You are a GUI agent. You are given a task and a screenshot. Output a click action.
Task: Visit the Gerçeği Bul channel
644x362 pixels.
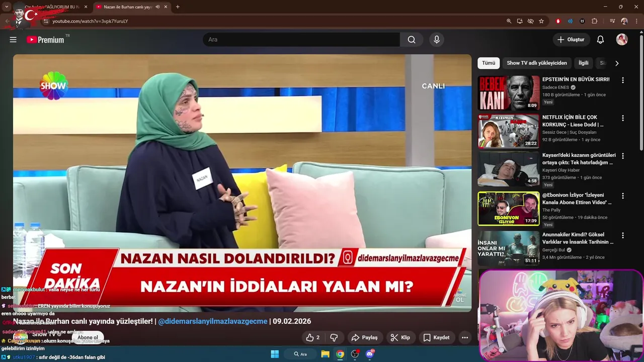pos(554,250)
